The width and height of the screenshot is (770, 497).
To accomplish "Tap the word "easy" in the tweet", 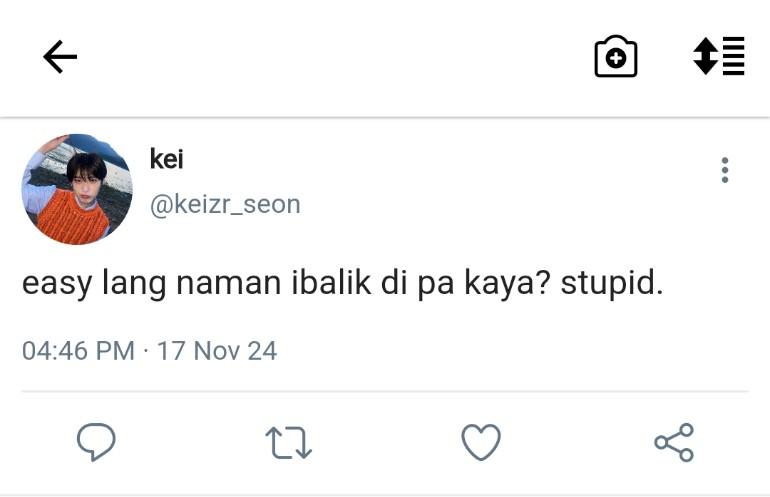I will [57, 285].
